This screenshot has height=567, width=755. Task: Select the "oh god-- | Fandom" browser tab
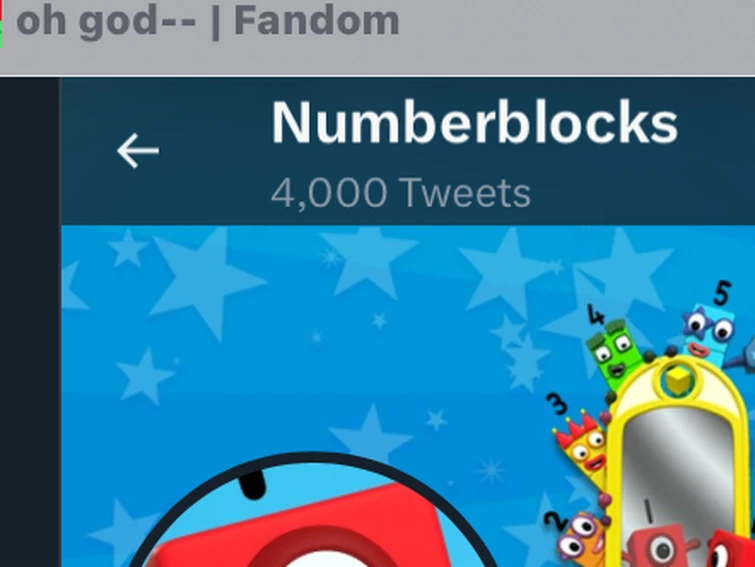point(208,22)
